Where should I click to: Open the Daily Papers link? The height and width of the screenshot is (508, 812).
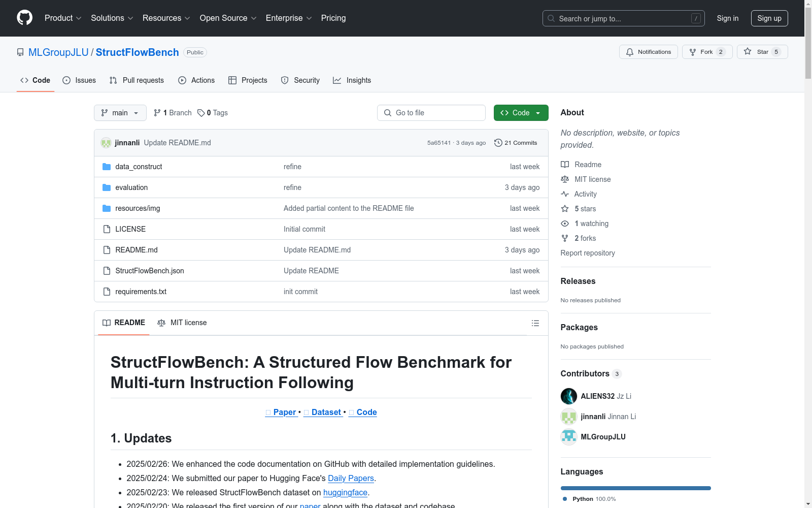coord(351,479)
